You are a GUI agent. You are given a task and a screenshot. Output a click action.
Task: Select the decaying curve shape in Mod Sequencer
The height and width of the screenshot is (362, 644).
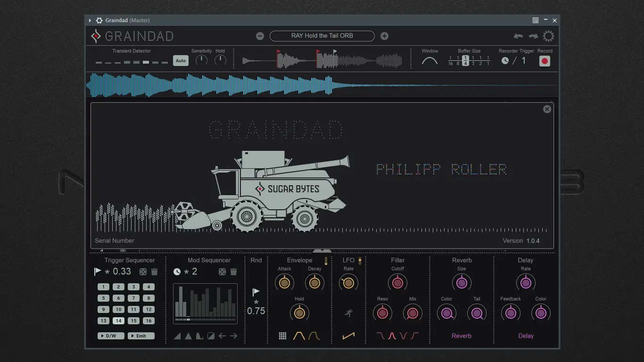tap(199, 336)
